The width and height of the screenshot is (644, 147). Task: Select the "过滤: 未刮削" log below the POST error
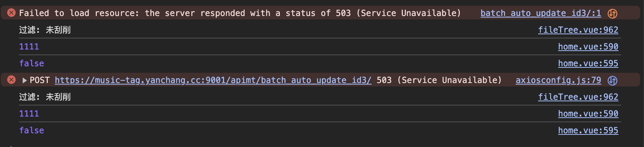(45, 97)
